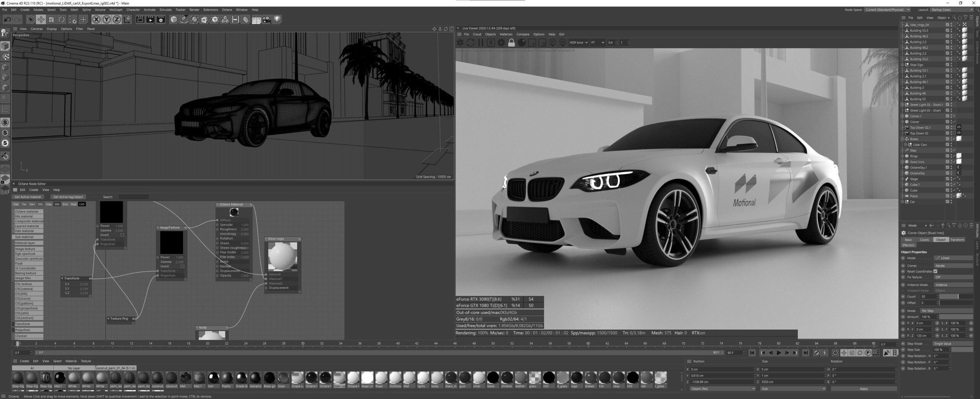Click the Pick Material M icon

coord(562,43)
